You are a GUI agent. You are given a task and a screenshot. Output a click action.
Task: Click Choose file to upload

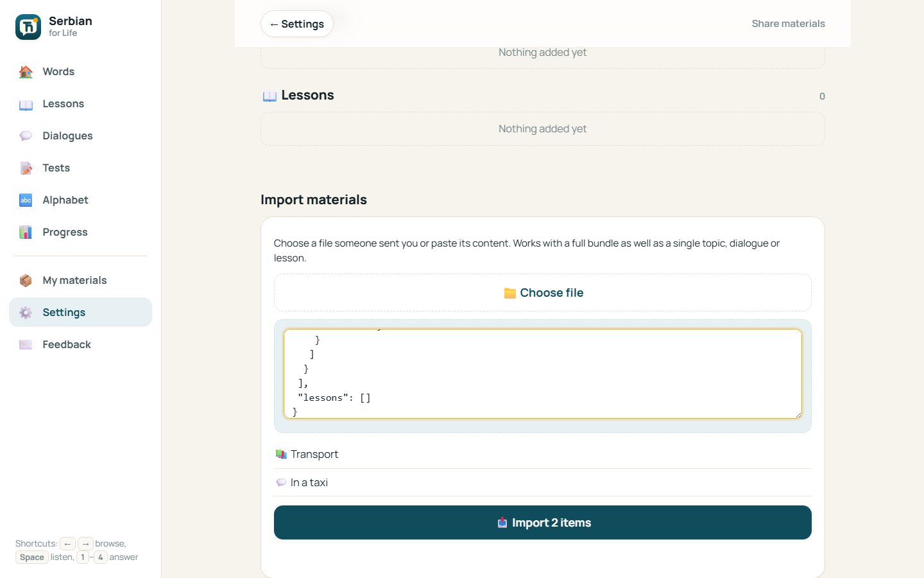click(x=543, y=293)
